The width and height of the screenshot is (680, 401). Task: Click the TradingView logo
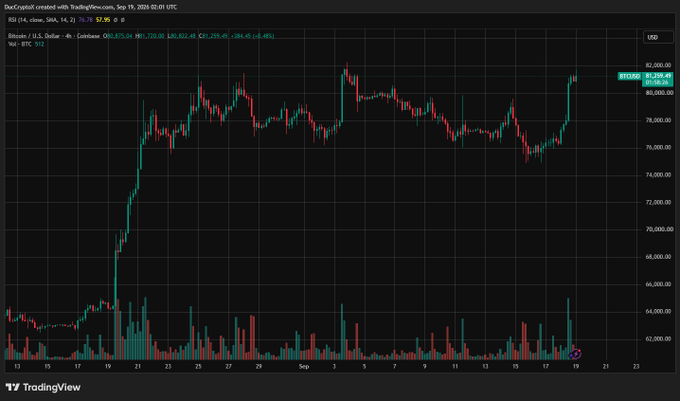[x=43, y=387]
